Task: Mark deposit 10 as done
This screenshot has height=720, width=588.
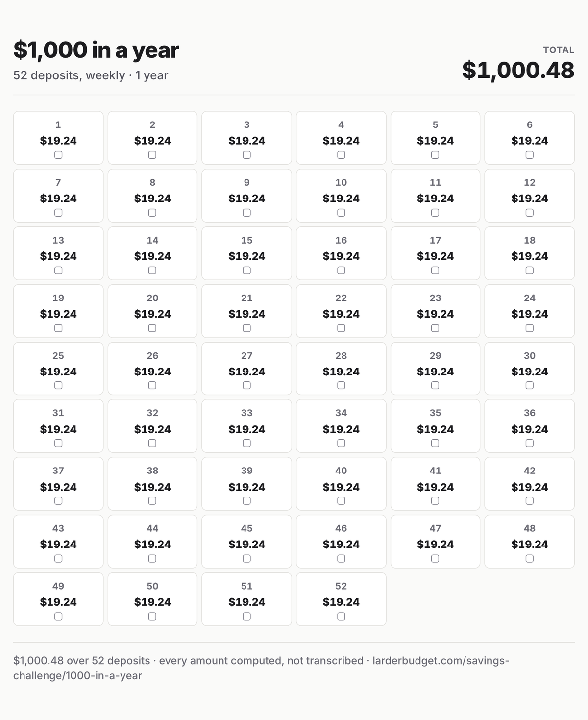Action: 341,213
